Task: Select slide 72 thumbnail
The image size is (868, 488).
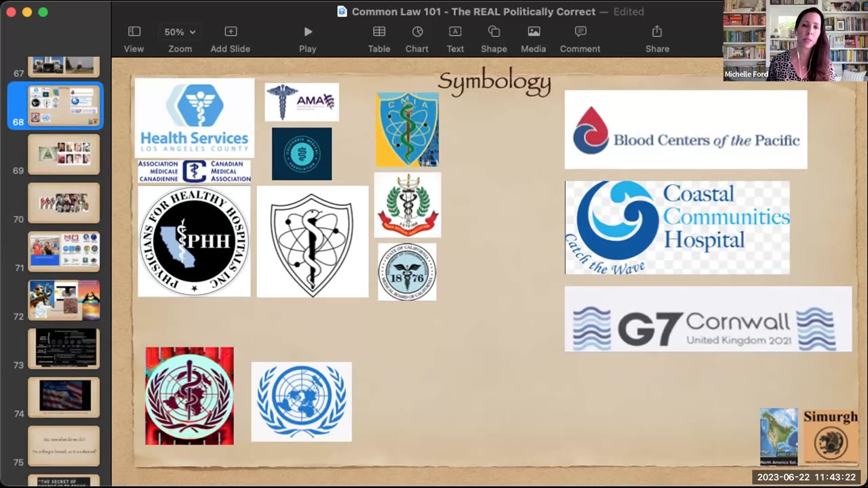Action: click(x=64, y=300)
